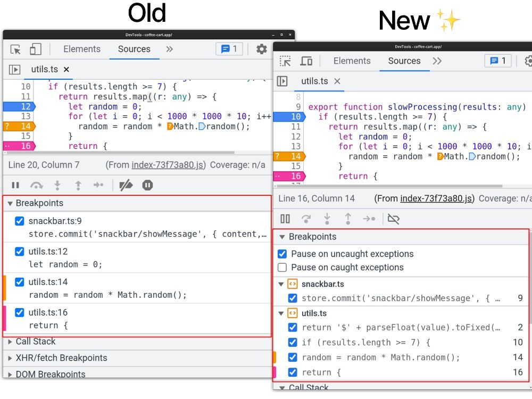Image resolution: width=532 pixels, height=399 pixels.
Task: Toggle device toolbar icon in Old DevTools window
Action: (x=35, y=49)
